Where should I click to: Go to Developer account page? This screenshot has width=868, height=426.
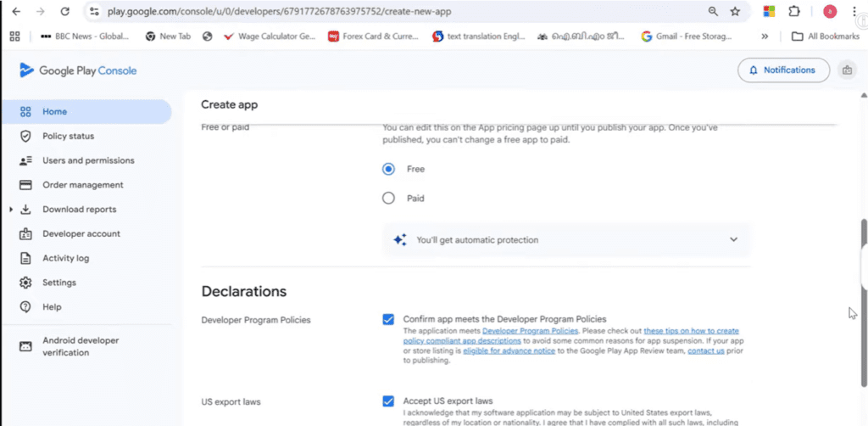pos(81,233)
